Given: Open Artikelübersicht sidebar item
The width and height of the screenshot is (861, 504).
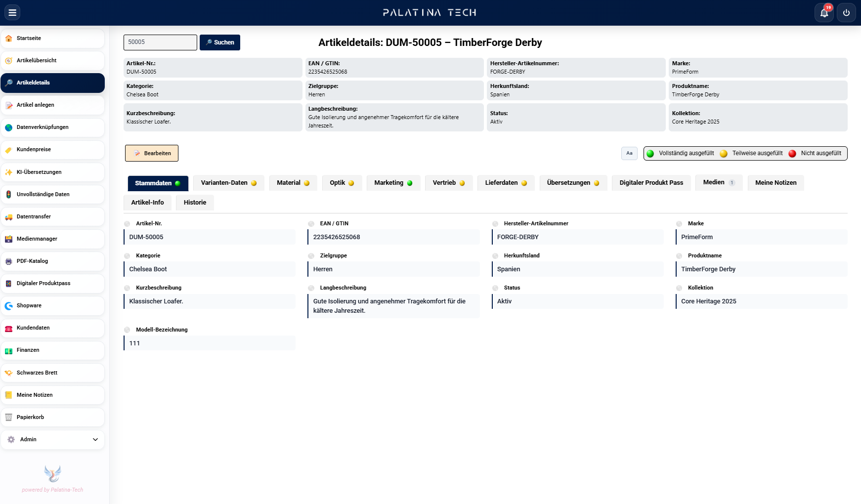Looking at the screenshot, I should click(x=52, y=61).
